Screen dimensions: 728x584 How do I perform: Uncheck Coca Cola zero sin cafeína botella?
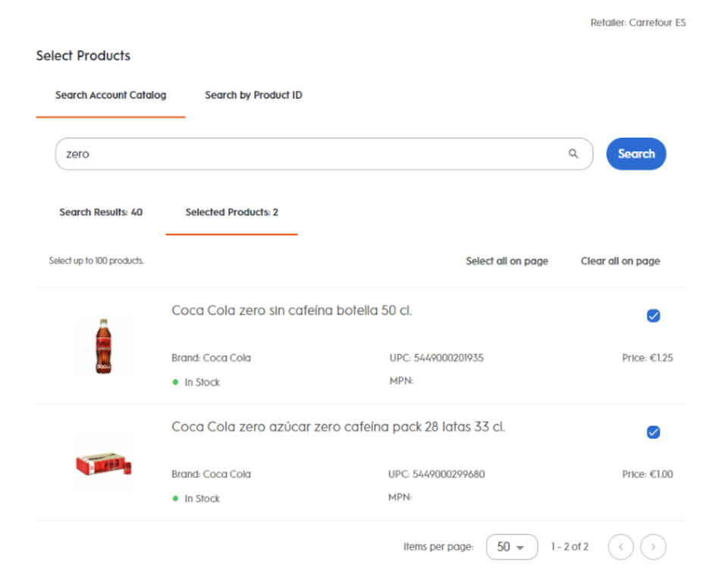[x=653, y=316]
